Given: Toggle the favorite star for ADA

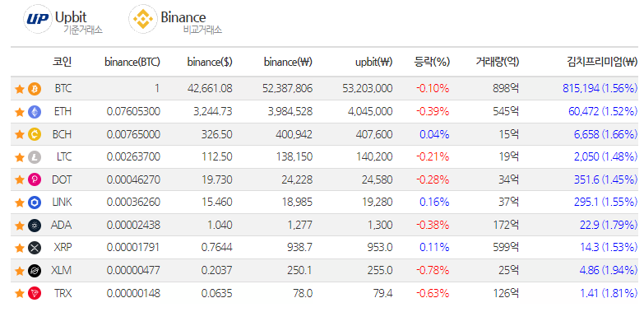Looking at the screenshot, I should 19,226.
